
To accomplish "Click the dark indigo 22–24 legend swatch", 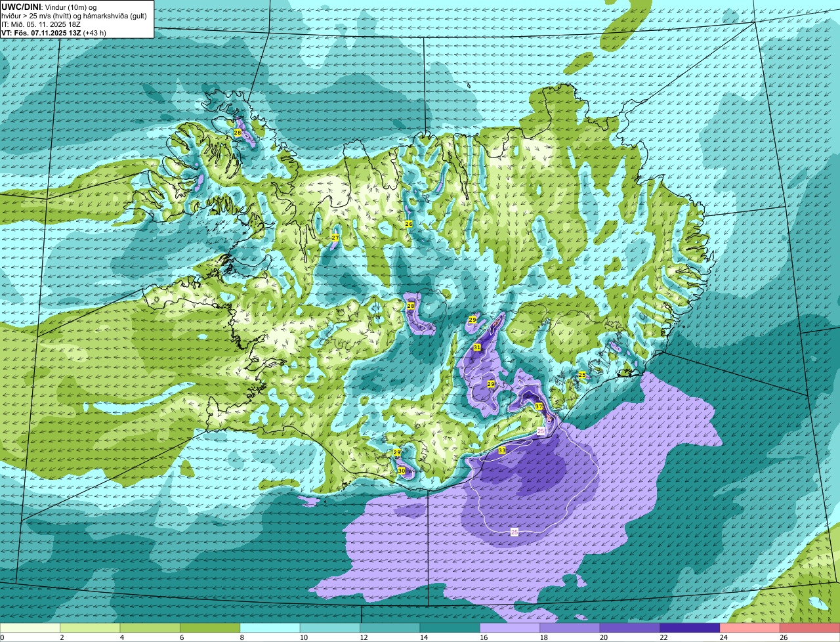I will tap(690, 628).
